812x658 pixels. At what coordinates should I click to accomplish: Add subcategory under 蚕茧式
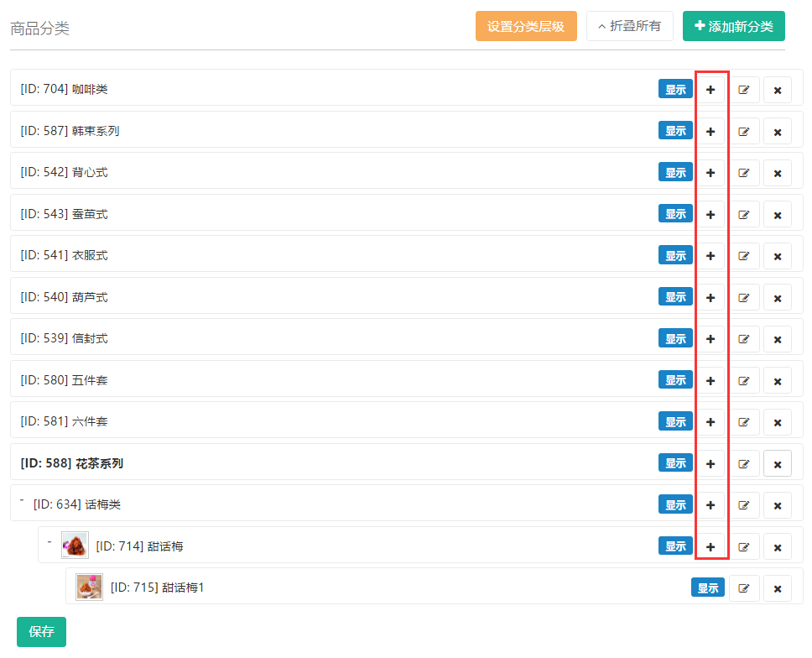point(710,215)
